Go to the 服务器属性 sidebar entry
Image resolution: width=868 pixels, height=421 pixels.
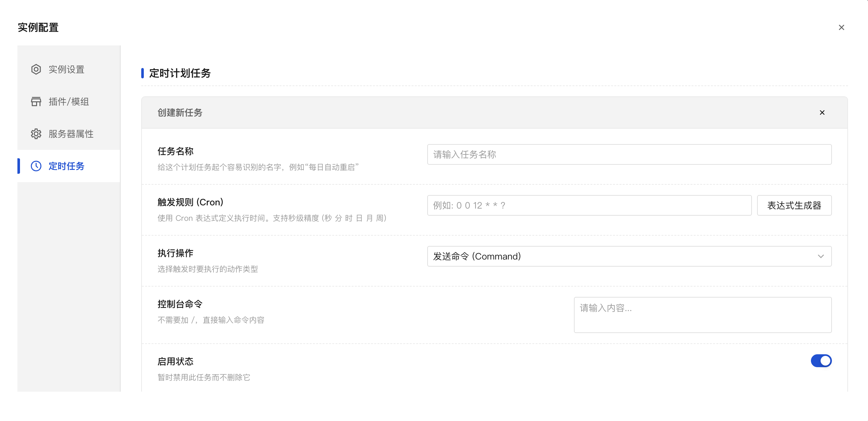(x=71, y=134)
